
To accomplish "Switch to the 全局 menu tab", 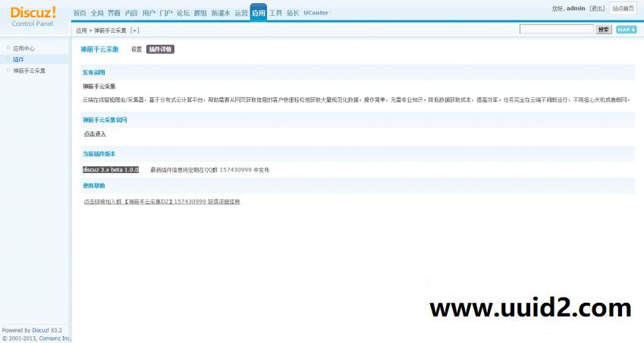I will click(x=97, y=13).
